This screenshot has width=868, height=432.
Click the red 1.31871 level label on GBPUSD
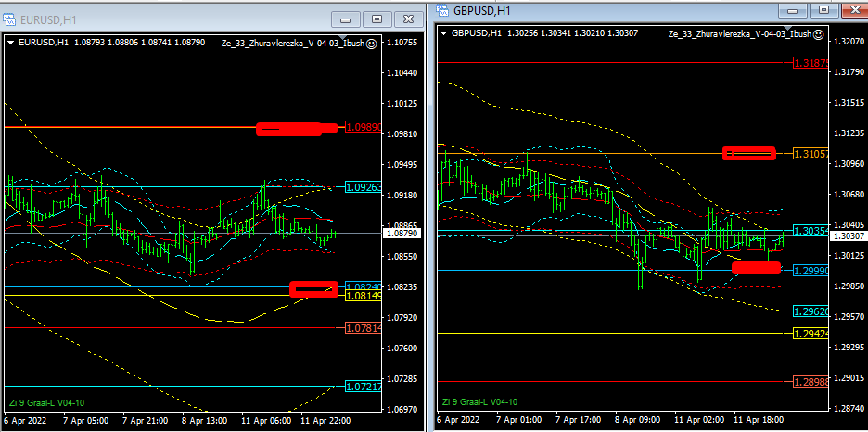click(811, 64)
